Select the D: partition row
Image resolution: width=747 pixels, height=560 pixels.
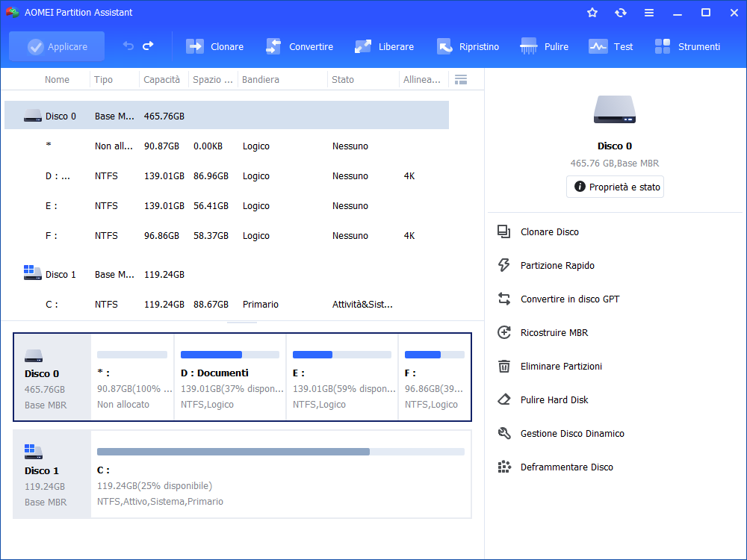(227, 175)
